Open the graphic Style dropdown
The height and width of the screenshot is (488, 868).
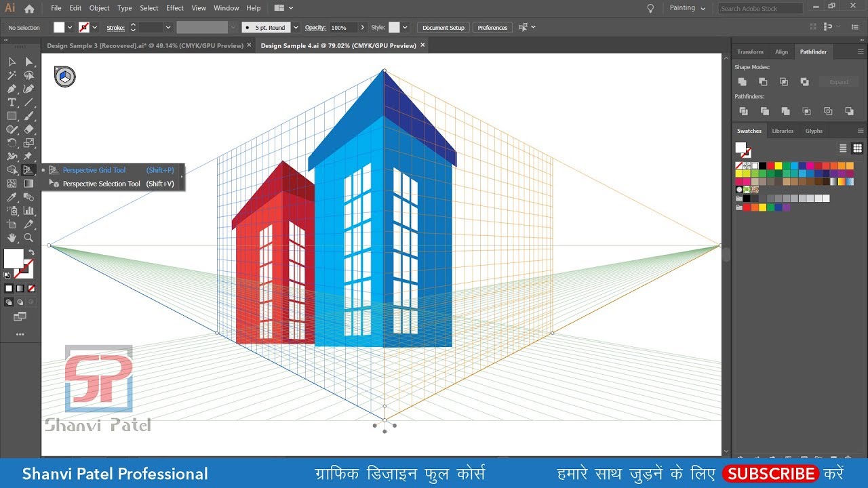tap(406, 28)
